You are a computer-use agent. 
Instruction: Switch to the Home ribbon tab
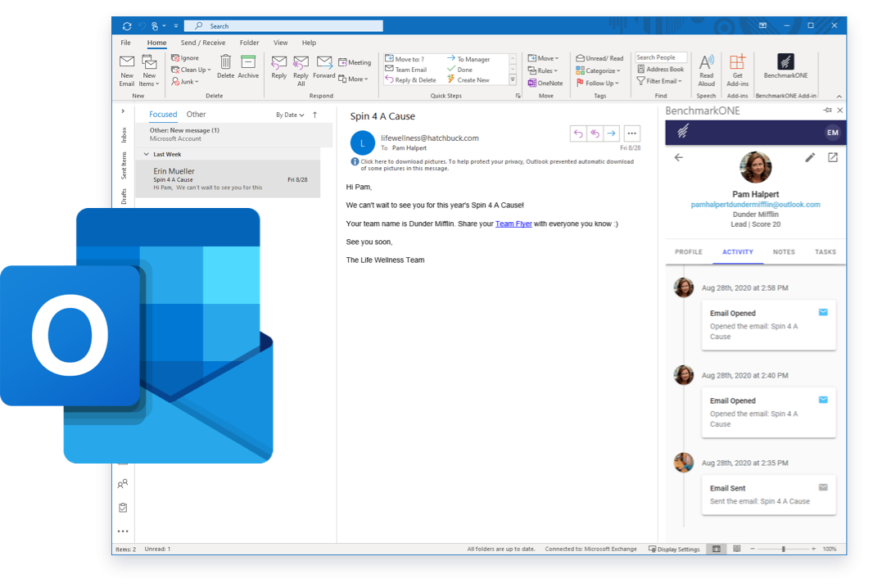click(156, 43)
